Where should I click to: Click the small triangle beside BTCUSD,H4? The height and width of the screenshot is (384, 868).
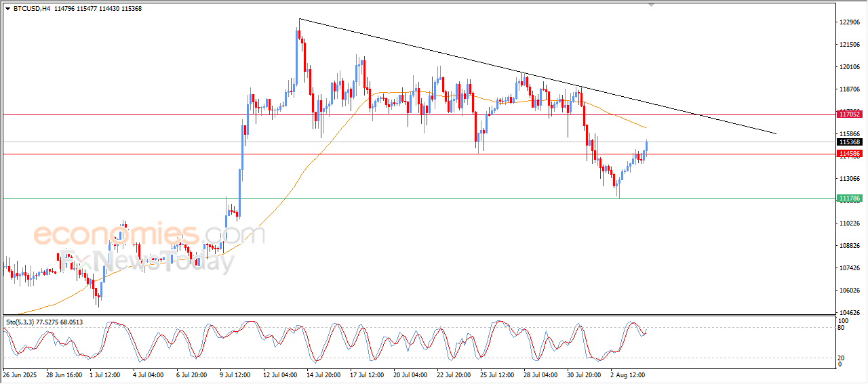(7, 8)
